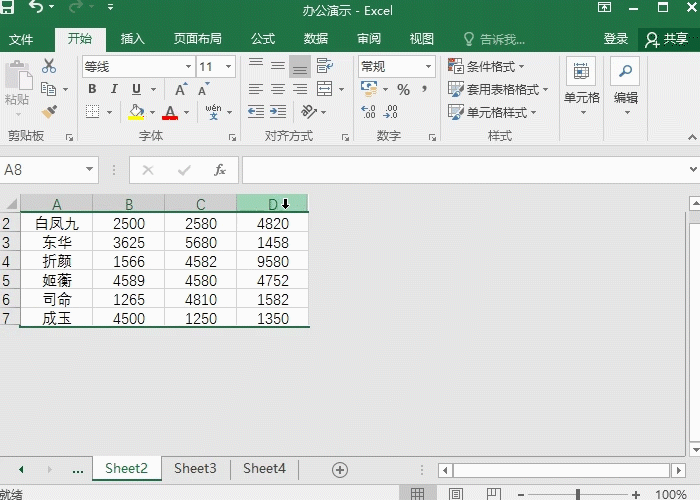
Task: Click the 共享 share button
Action: tap(667, 39)
